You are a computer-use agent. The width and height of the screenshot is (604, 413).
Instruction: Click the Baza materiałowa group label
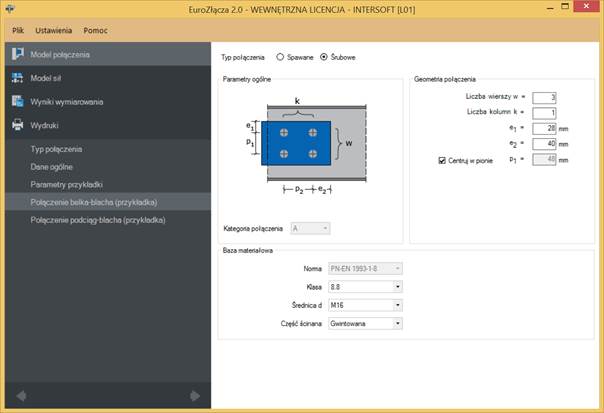click(248, 250)
